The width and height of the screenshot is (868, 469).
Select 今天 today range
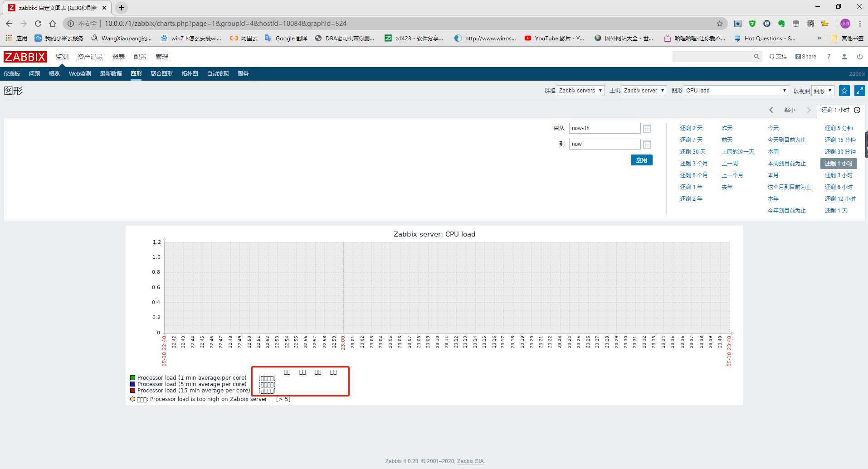(x=773, y=128)
